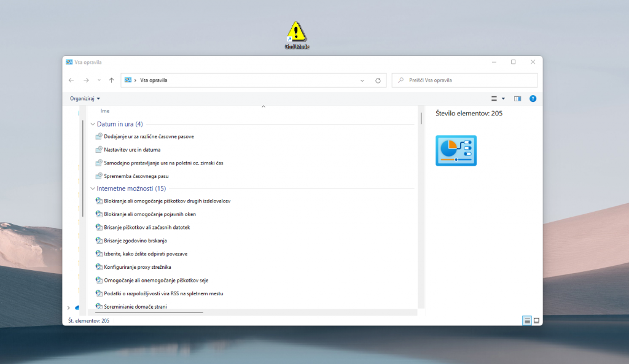Toggle the preview pane icon
This screenshot has height=364, width=629.
point(517,98)
